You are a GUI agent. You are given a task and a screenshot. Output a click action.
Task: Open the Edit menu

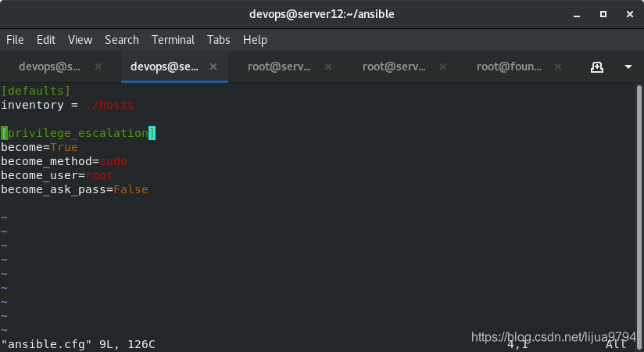pos(46,40)
